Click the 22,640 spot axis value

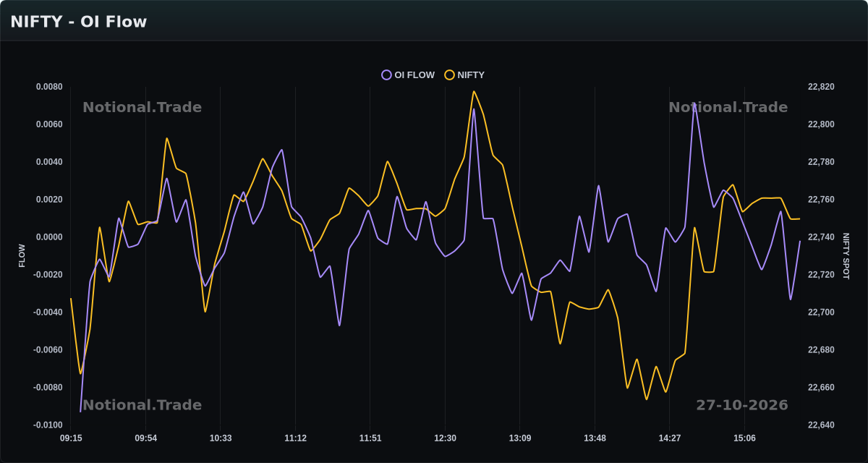[821, 425]
